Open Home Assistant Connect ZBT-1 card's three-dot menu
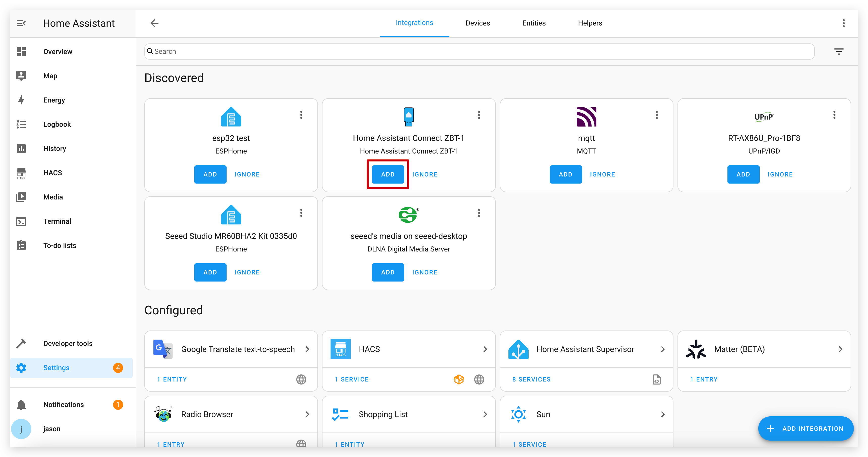Image resolution: width=868 pixels, height=457 pixels. (x=479, y=115)
